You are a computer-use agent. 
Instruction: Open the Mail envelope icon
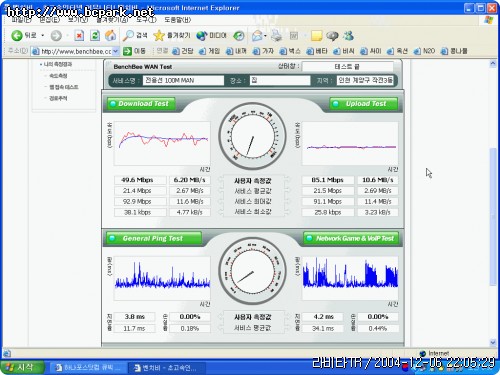coord(257,36)
